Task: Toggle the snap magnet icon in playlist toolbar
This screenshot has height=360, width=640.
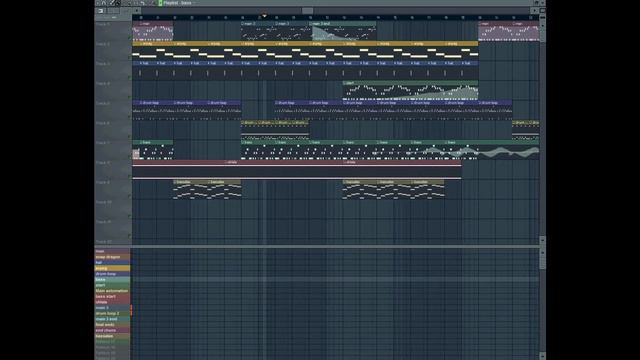Action: pos(104,3)
